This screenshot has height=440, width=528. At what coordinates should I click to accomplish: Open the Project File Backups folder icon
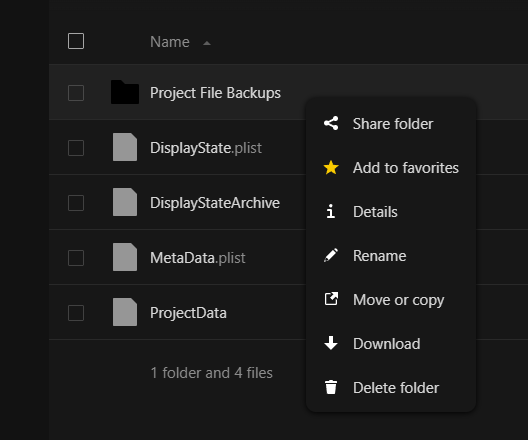click(x=125, y=92)
